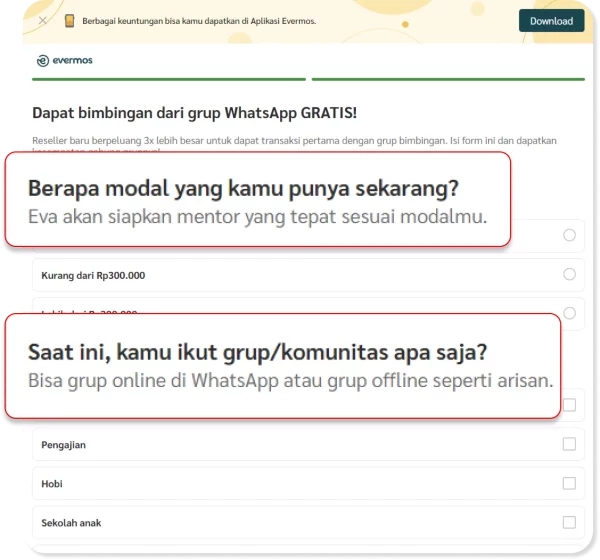Select radio for Kurang dari Rp300.000

pyautogui.click(x=569, y=274)
